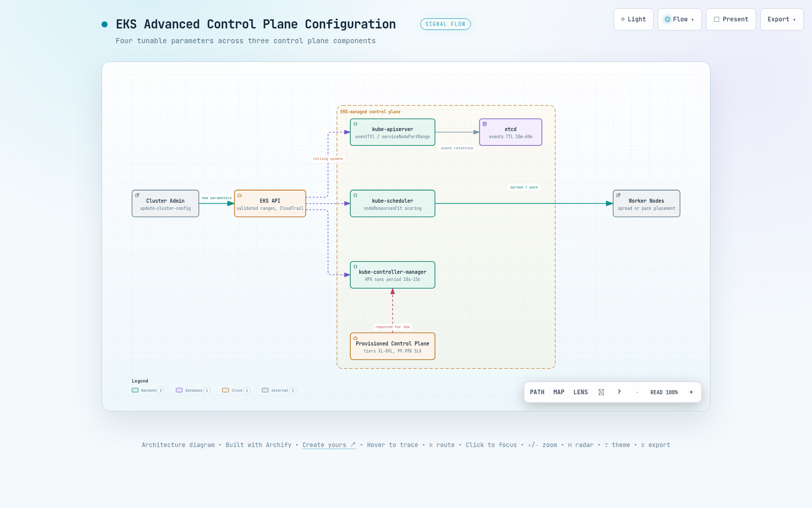The width and height of the screenshot is (812, 508).
Task: Focus the etcd database node
Action: [x=511, y=132]
